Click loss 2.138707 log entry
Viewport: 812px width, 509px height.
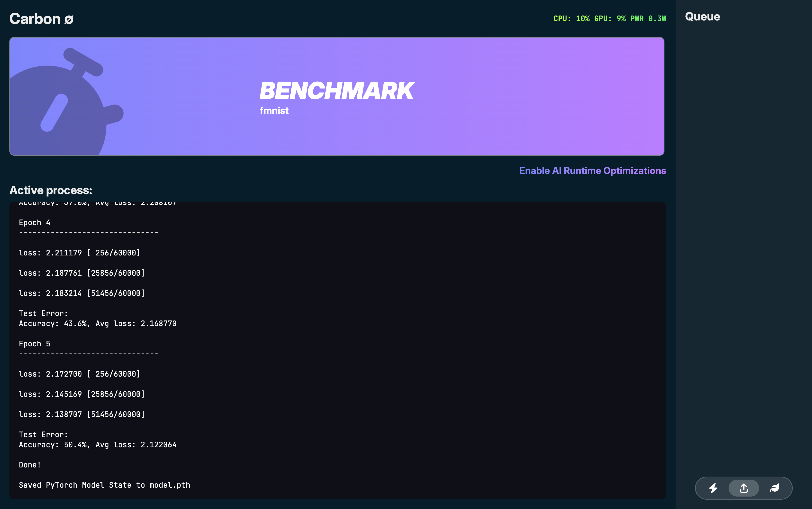pyautogui.click(x=82, y=414)
